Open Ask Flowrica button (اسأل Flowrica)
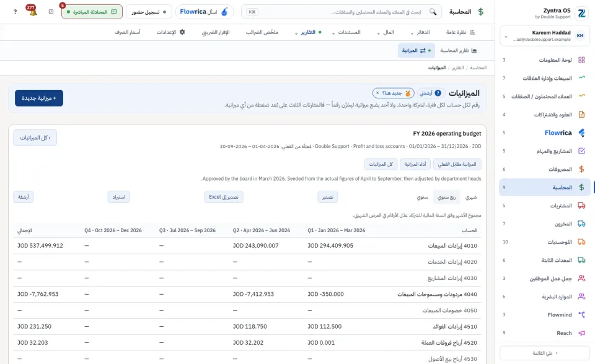This screenshot has width=595, height=364. tap(204, 12)
